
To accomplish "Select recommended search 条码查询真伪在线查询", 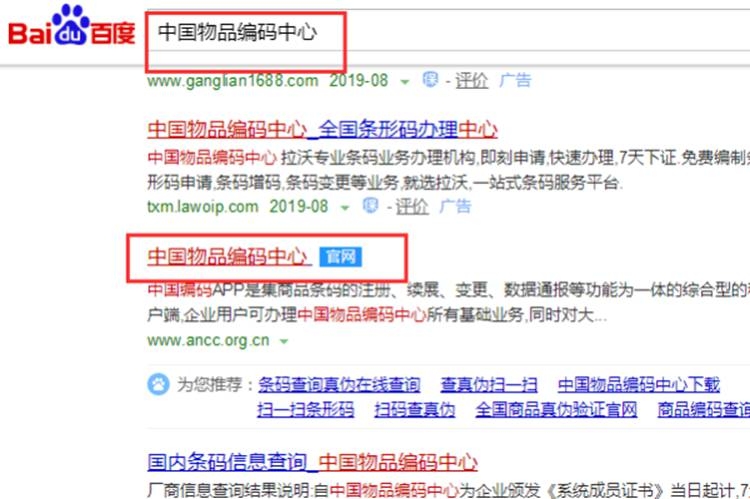I will [x=339, y=384].
